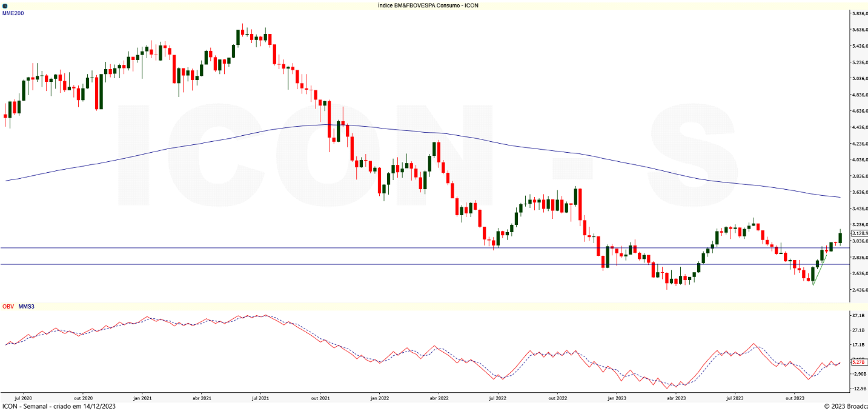
Task: Select the MMS3 indicator label
Action: [x=27, y=307]
